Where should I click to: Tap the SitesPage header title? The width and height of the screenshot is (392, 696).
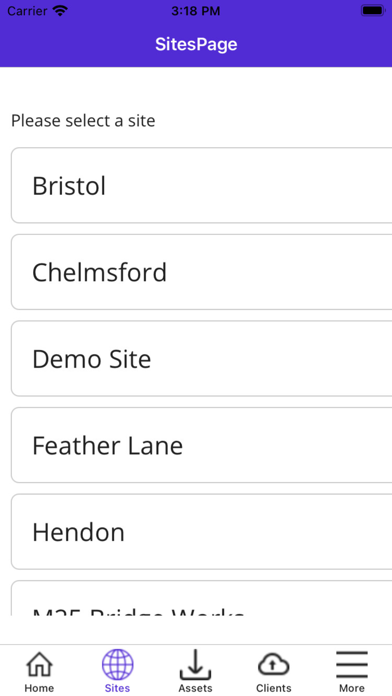(196, 44)
